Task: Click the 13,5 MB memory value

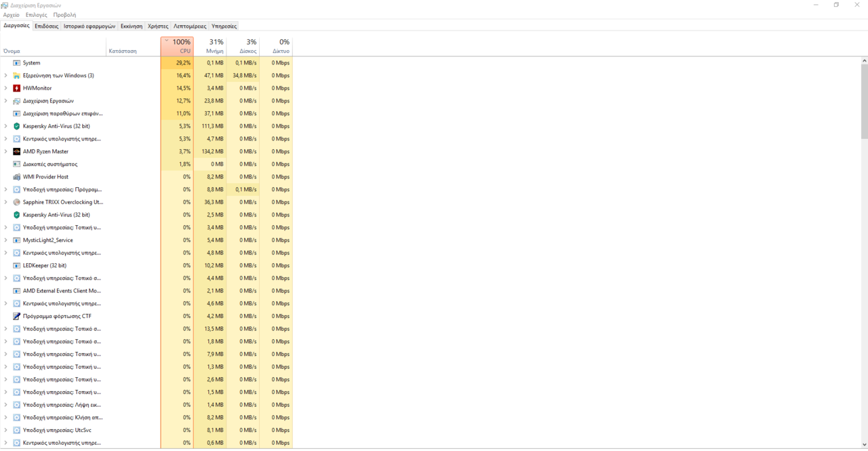Action: [x=214, y=329]
